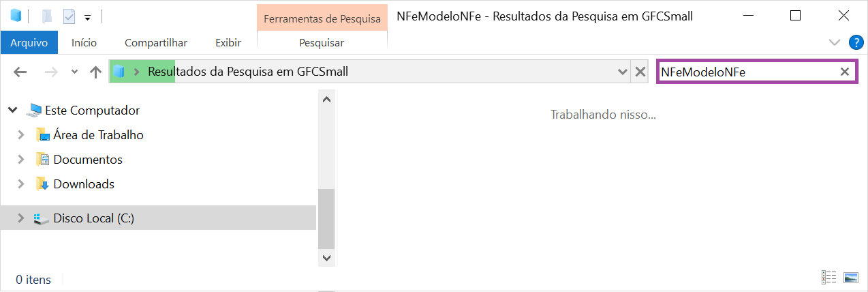
Task: Expand the Downloads folder node
Action: (21, 184)
